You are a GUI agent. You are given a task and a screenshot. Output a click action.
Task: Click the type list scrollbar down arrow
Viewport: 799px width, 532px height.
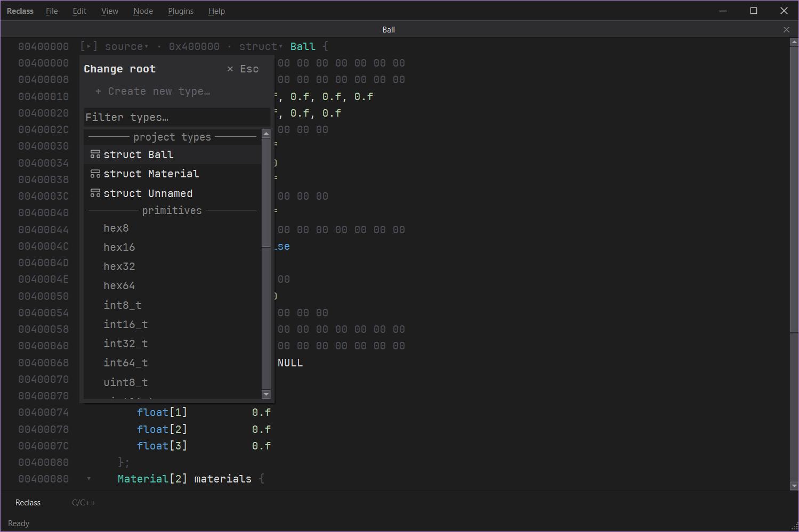pos(267,394)
